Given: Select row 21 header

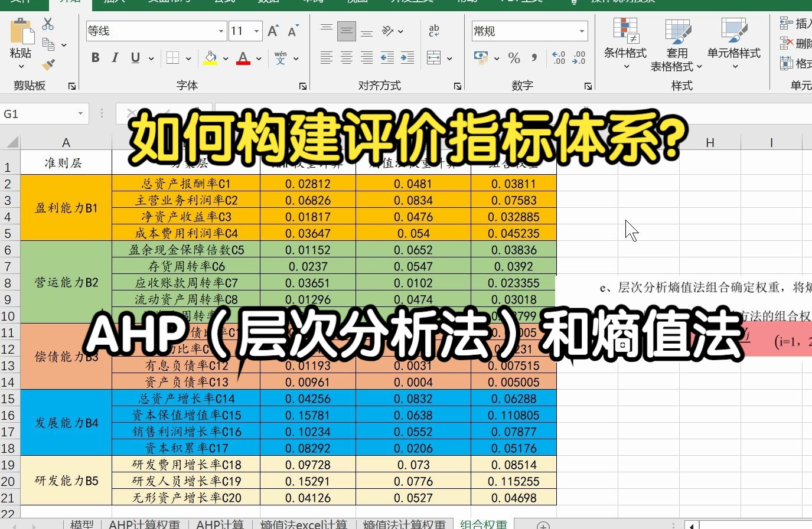Looking at the screenshot, I should (x=8, y=498).
